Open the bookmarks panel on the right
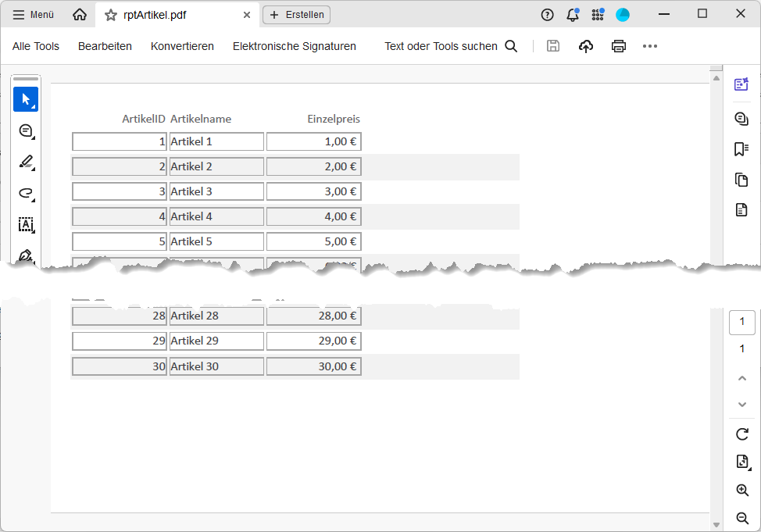 point(741,148)
